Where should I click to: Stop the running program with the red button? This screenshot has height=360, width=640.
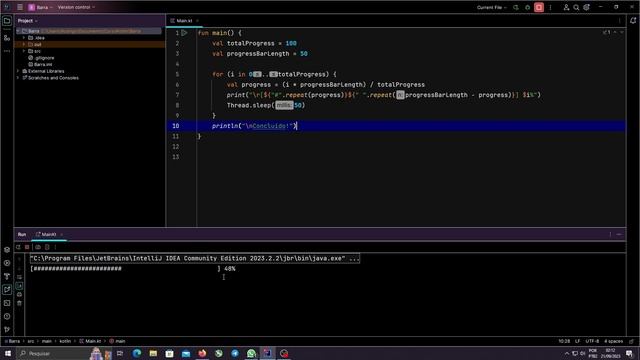(539, 7)
